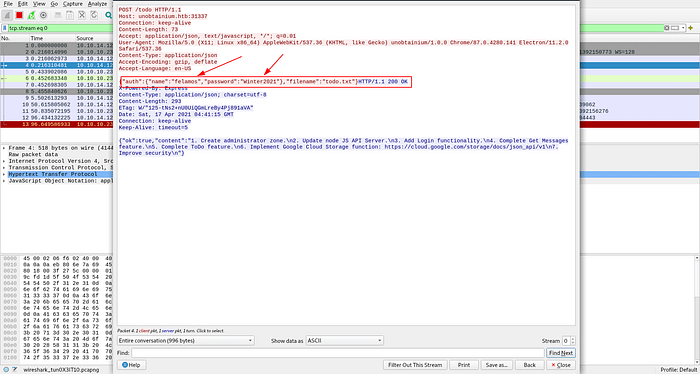Open the Go menu
The image size is (700, 374).
(54, 4)
